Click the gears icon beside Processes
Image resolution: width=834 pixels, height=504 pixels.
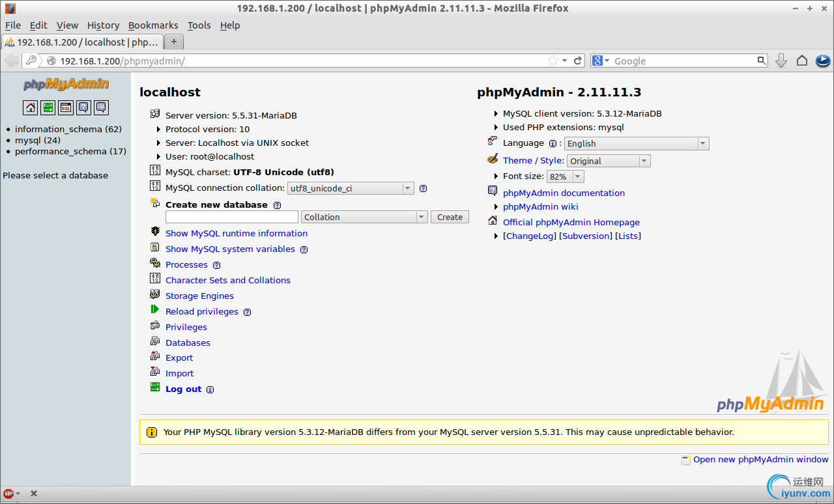tap(155, 263)
